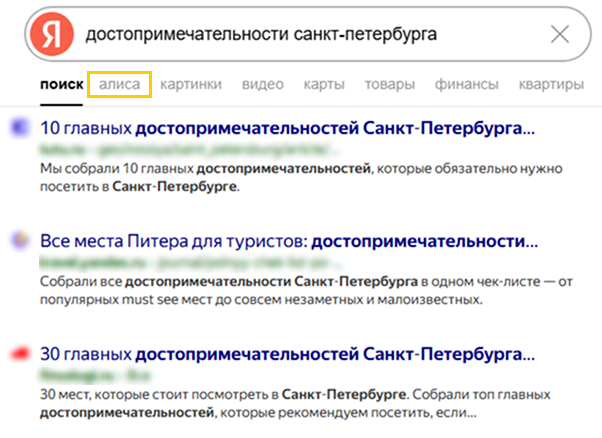The image size is (602, 438).
Task: Select the поиск tab
Action: 61,84
